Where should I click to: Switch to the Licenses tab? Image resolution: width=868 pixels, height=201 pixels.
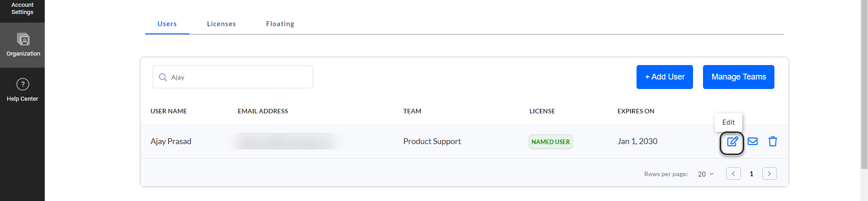pos(222,24)
